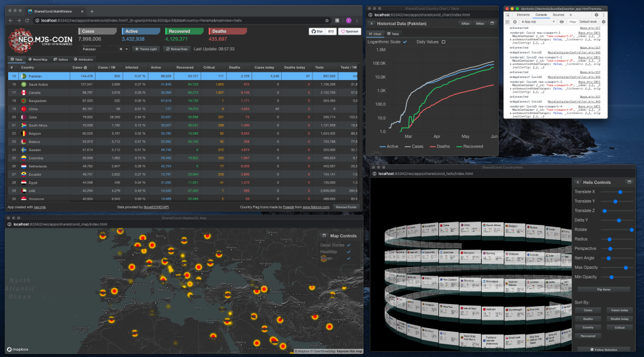Image resolution: width=644 pixels, height=357 pixels.
Task: Clear the selected country with X icon
Action: tap(119, 48)
